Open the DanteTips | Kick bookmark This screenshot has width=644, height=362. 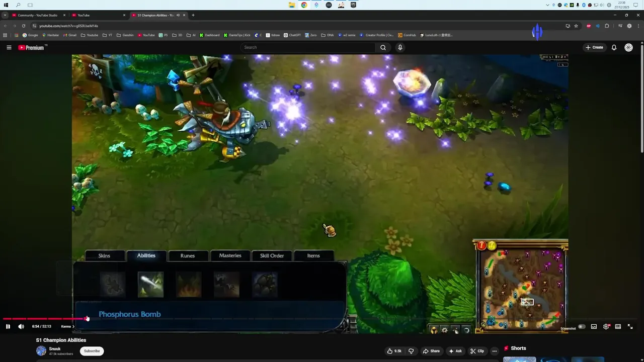coord(236,35)
